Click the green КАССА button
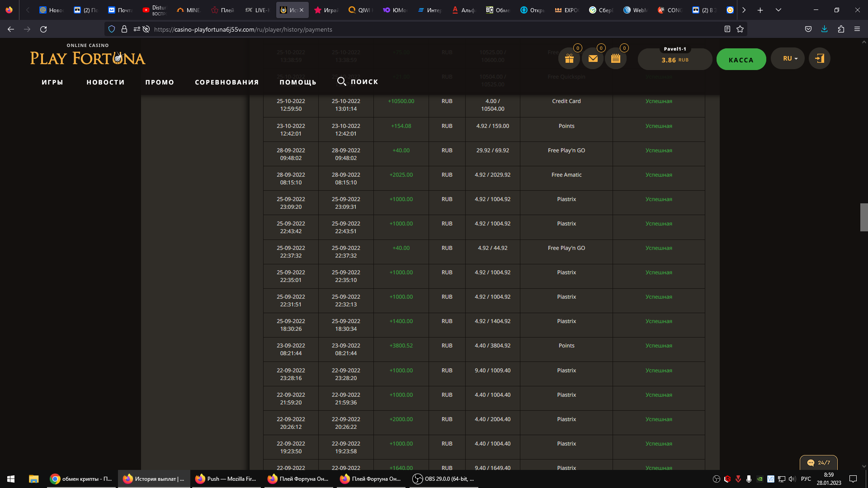This screenshot has height=488, width=868. click(x=741, y=60)
